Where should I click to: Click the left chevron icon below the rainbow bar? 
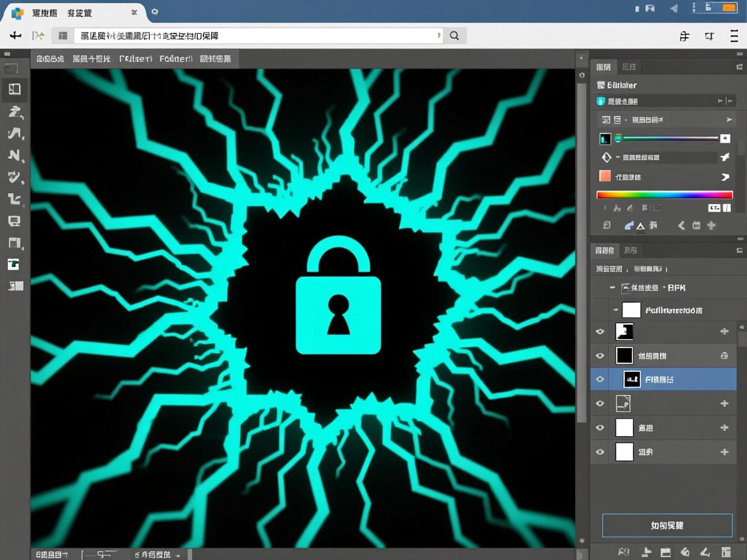pyautogui.click(x=681, y=226)
